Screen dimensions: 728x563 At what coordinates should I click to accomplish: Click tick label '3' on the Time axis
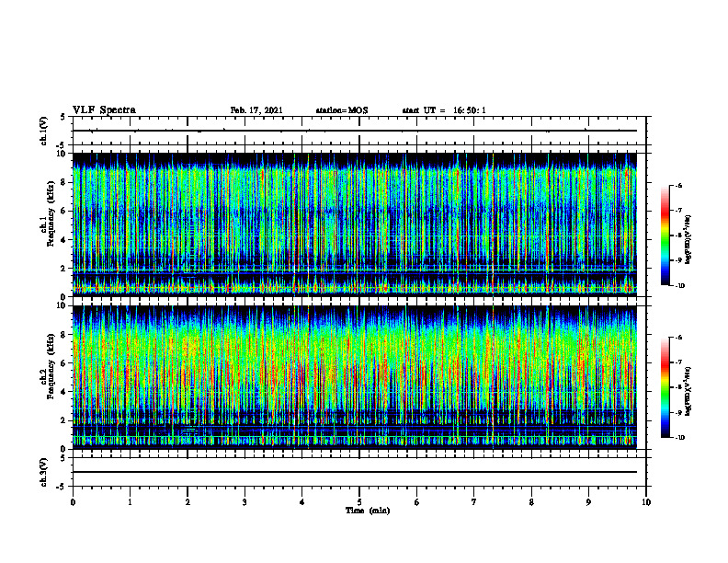[245, 502]
